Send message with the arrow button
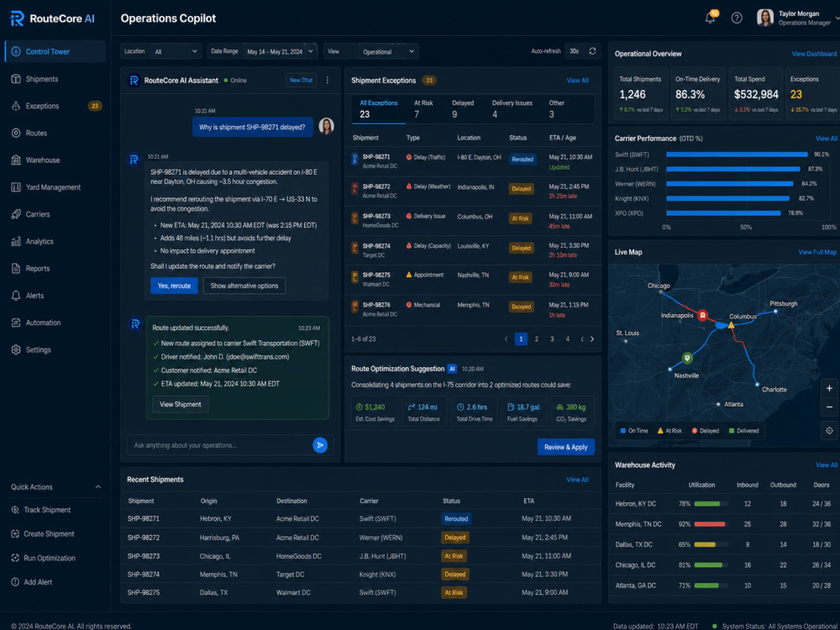This screenshot has height=630, width=840. (320, 445)
